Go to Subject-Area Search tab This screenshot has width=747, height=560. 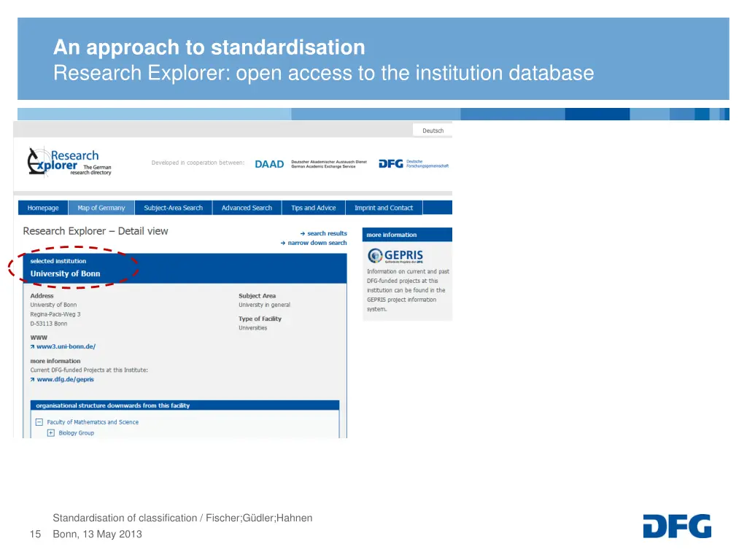pyautogui.click(x=174, y=208)
